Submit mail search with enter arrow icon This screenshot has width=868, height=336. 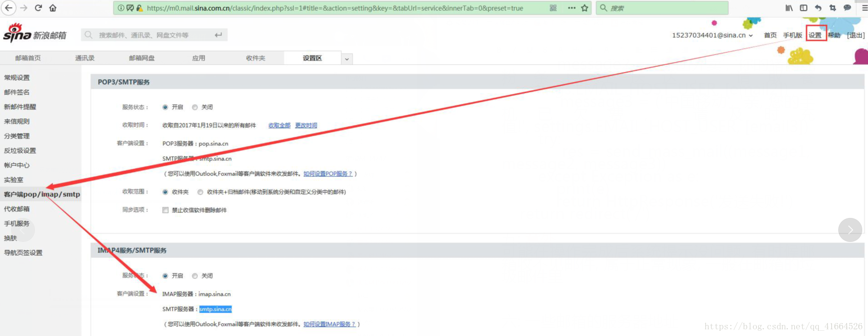219,35
